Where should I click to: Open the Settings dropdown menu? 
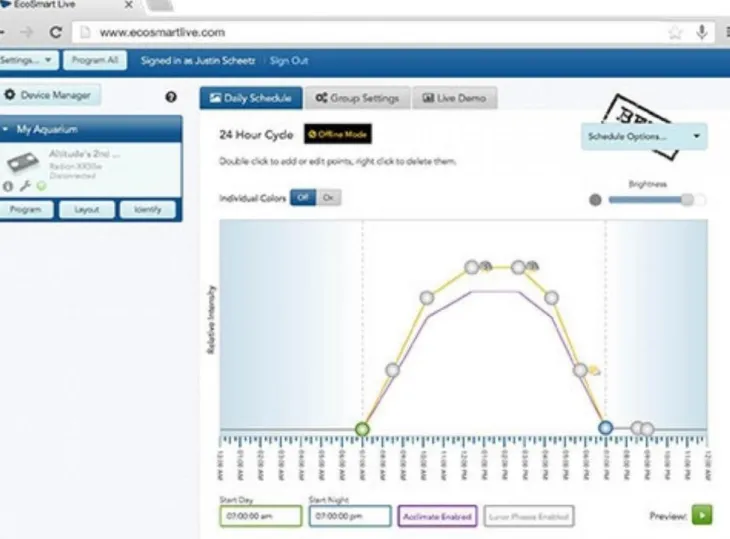coord(27,60)
